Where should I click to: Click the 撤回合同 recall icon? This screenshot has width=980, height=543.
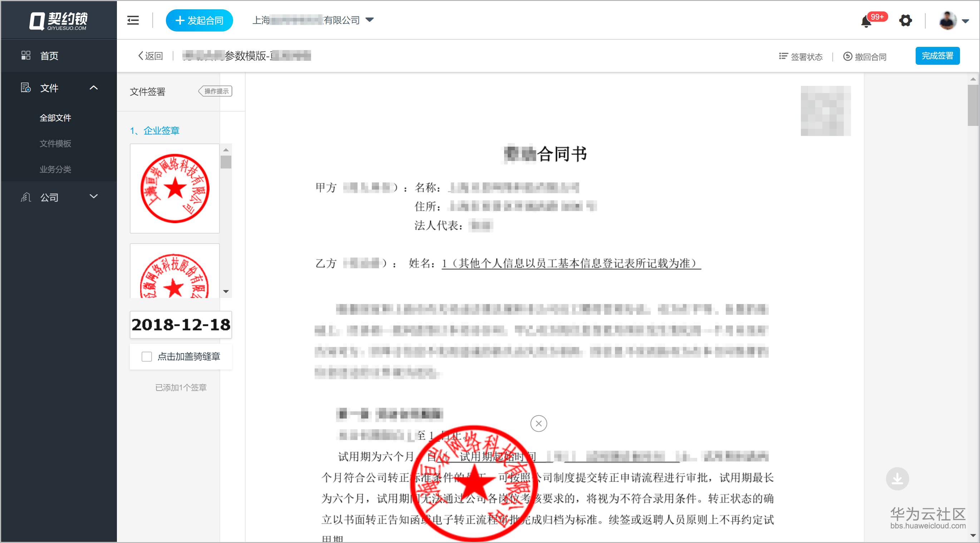[848, 56]
